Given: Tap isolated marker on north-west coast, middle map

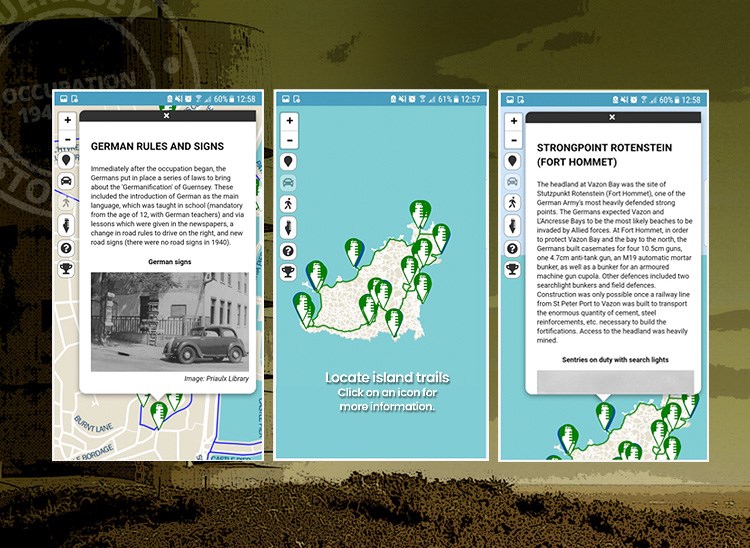Looking at the screenshot, I should 354,252.
